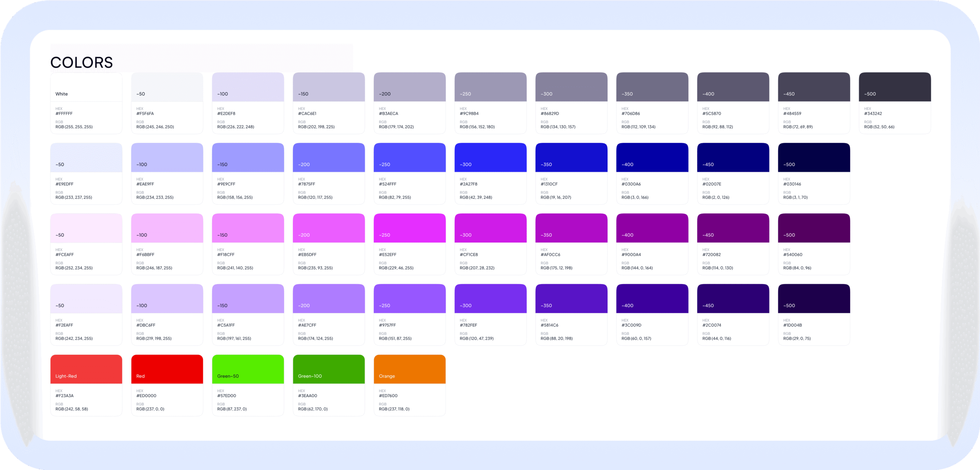
Task: Select the purple ~300 #782FEF swatch
Action: (x=490, y=299)
